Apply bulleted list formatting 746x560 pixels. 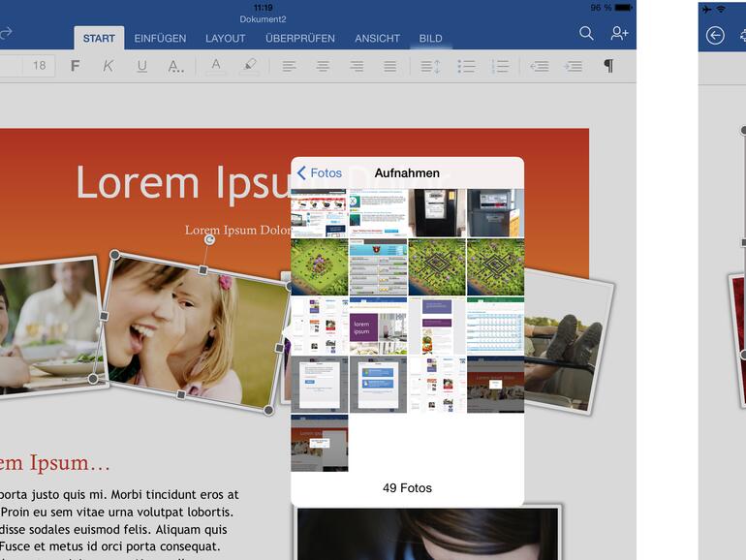point(466,66)
